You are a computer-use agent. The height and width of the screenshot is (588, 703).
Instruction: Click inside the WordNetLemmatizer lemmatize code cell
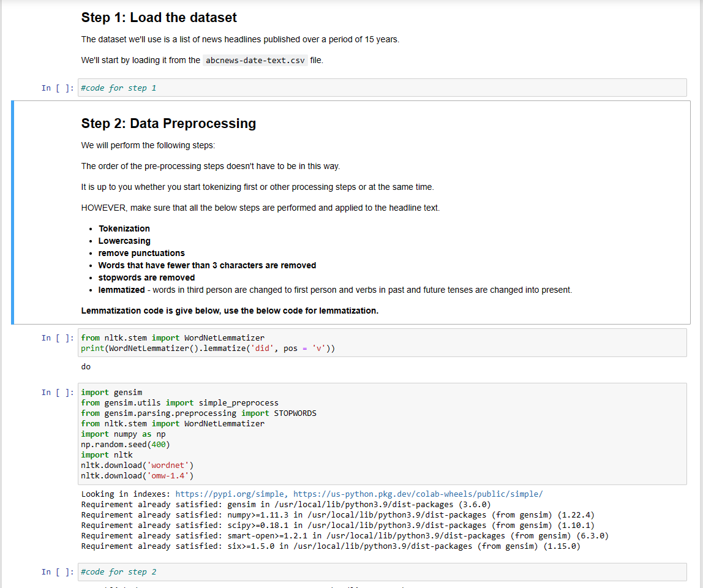[x=245, y=343]
